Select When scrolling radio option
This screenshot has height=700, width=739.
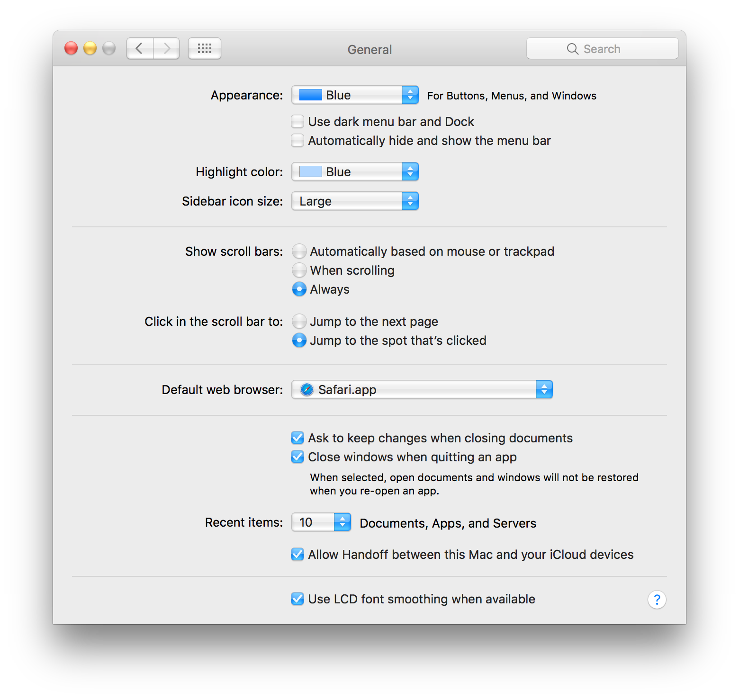coord(299,270)
